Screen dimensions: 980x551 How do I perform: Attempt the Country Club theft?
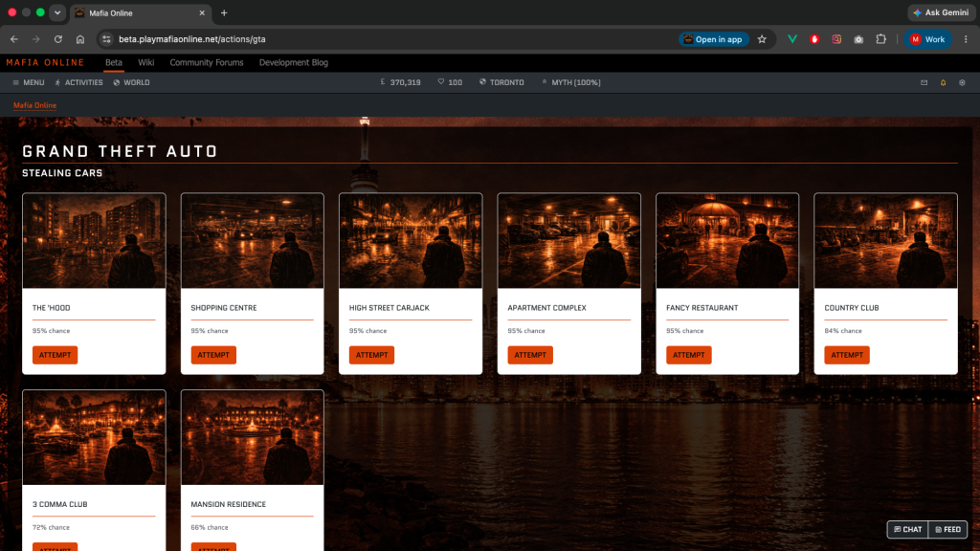[x=847, y=355]
